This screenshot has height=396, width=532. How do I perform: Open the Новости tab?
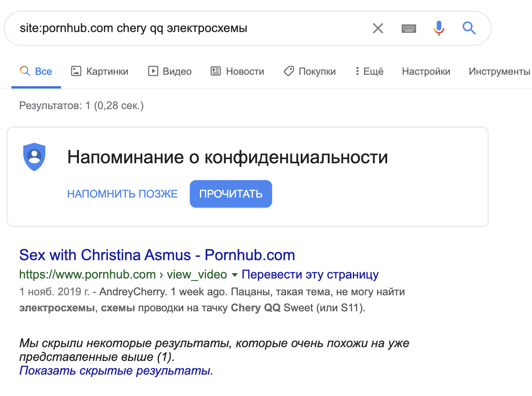pyautogui.click(x=237, y=71)
